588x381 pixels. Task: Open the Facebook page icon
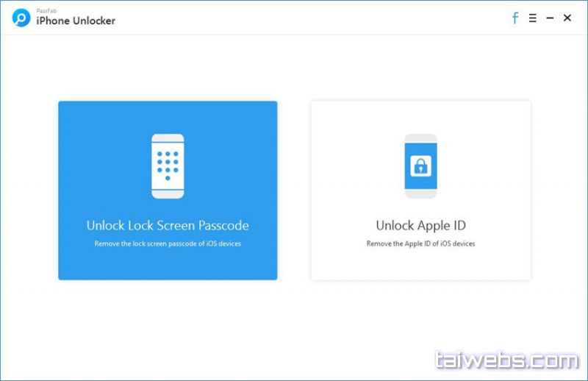coord(515,18)
